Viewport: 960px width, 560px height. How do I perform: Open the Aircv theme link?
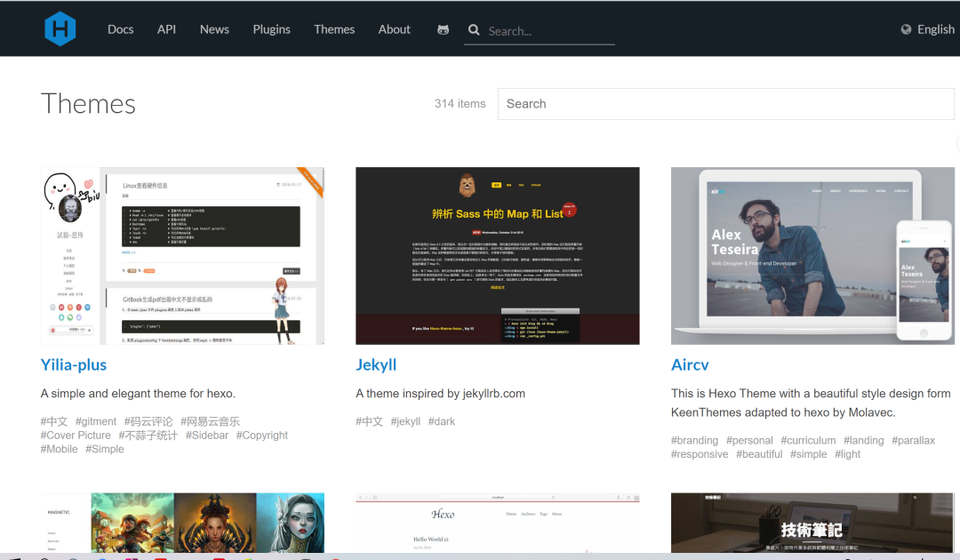[x=690, y=364]
